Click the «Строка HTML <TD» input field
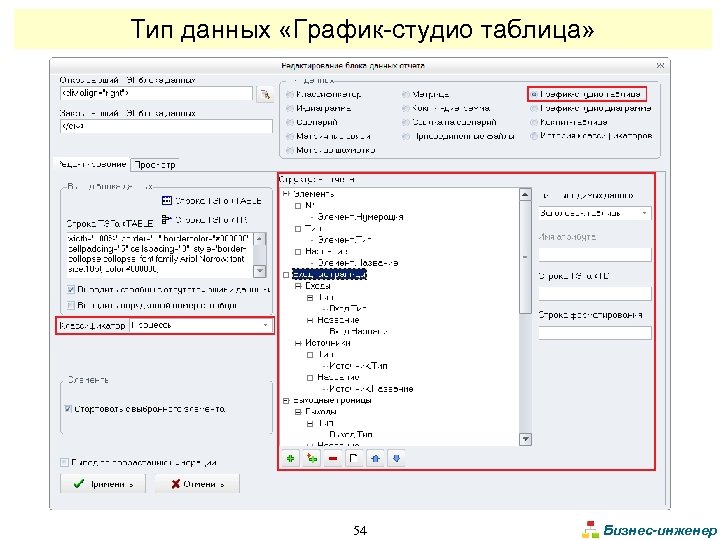 point(595,293)
